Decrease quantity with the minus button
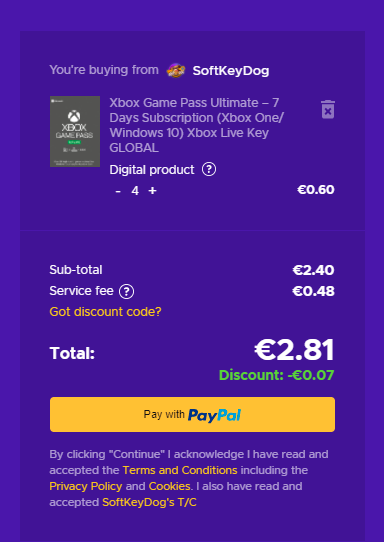The image size is (384, 542). coord(118,191)
